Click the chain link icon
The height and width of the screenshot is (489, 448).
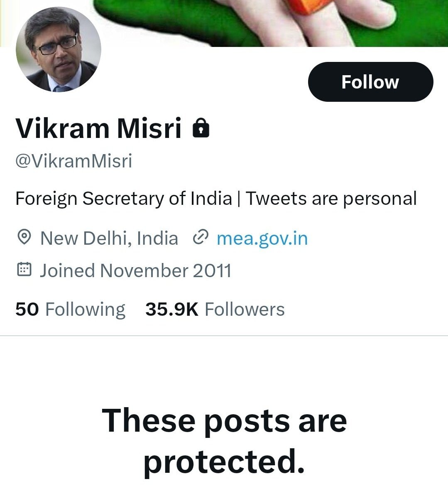(201, 238)
